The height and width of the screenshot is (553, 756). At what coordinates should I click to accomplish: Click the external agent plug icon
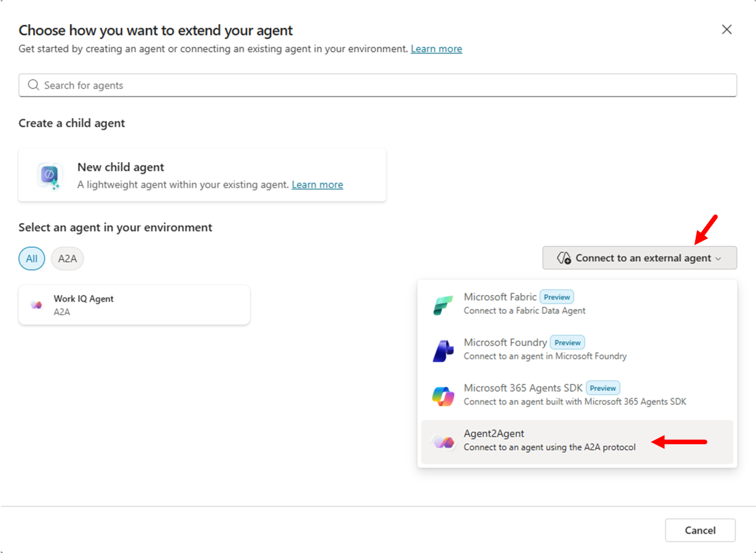coord(564,258)
